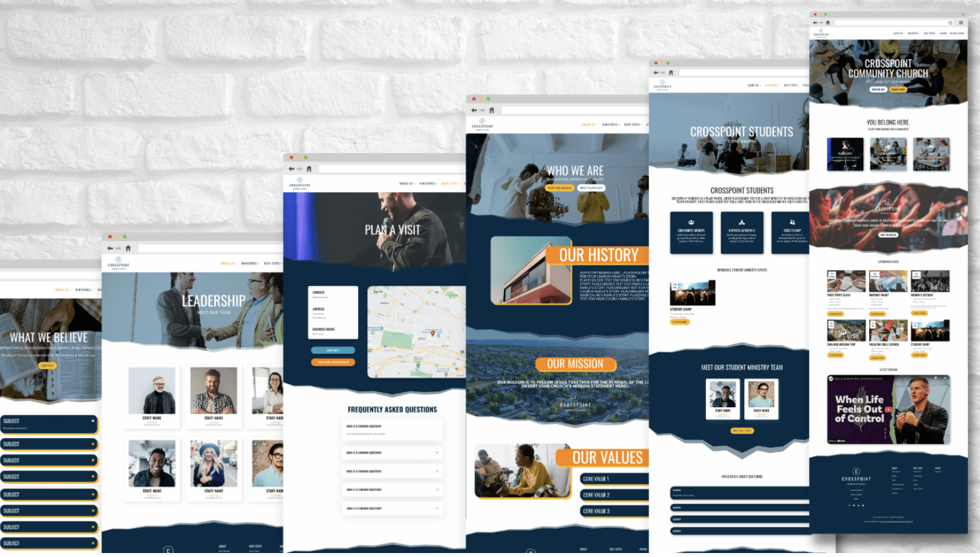The image size is (980, 557).
Task: Click the bookmark star icon in homepage browser
Action: pos(950,22)
